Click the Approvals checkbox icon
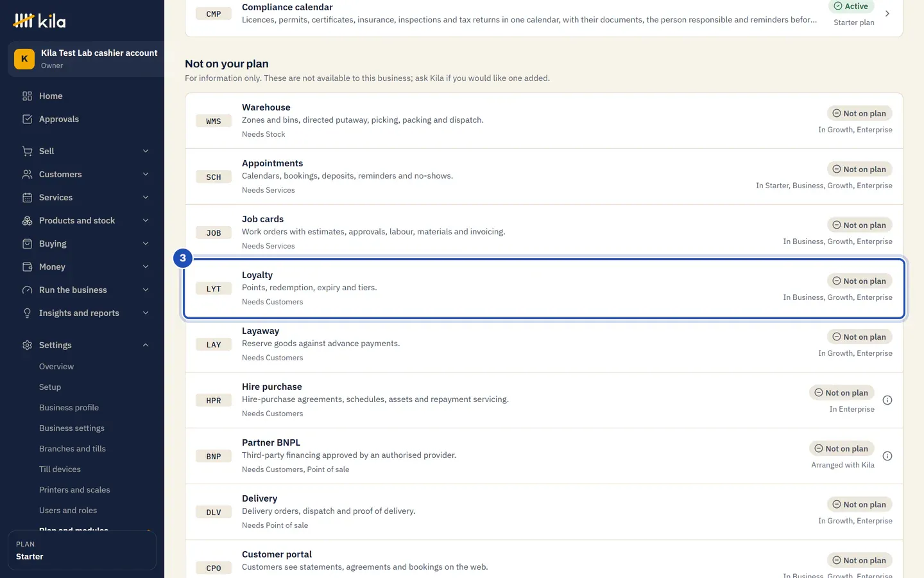Screen dimensions: 924x578 (27, 119)
